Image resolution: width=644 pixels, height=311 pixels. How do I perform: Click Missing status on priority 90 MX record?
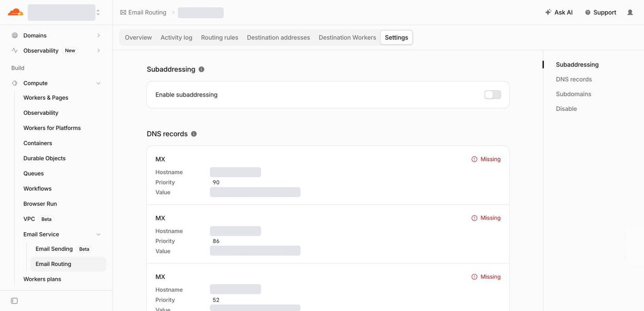pos(486,159)
